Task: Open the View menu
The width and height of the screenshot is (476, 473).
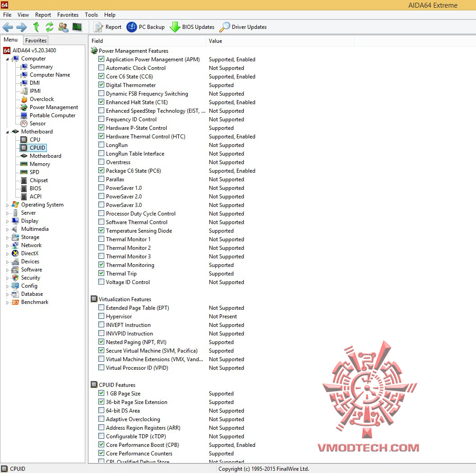Action: coord(23,15)
